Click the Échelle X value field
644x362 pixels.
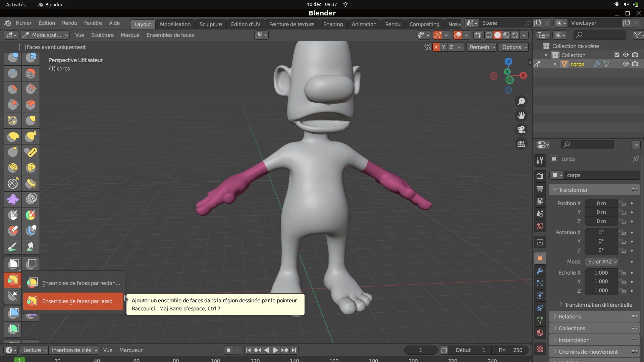[601, 273]
